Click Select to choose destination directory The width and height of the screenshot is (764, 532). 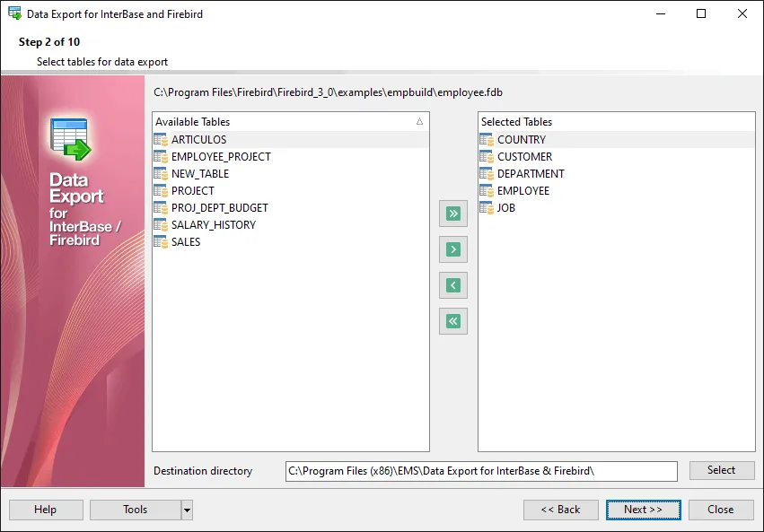[x=722, y=470]
